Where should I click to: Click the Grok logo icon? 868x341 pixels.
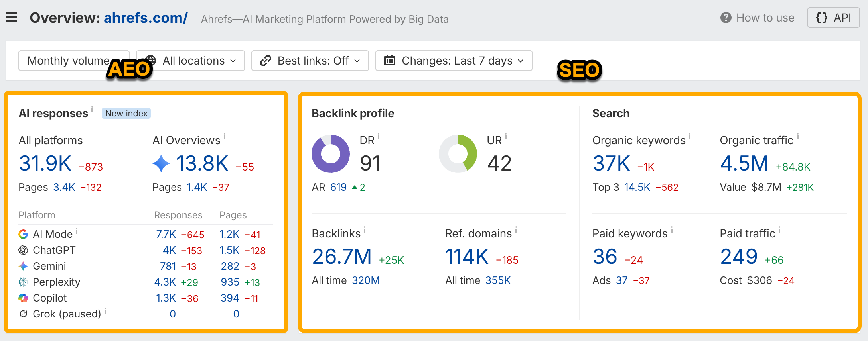click(x=23, y=314)
